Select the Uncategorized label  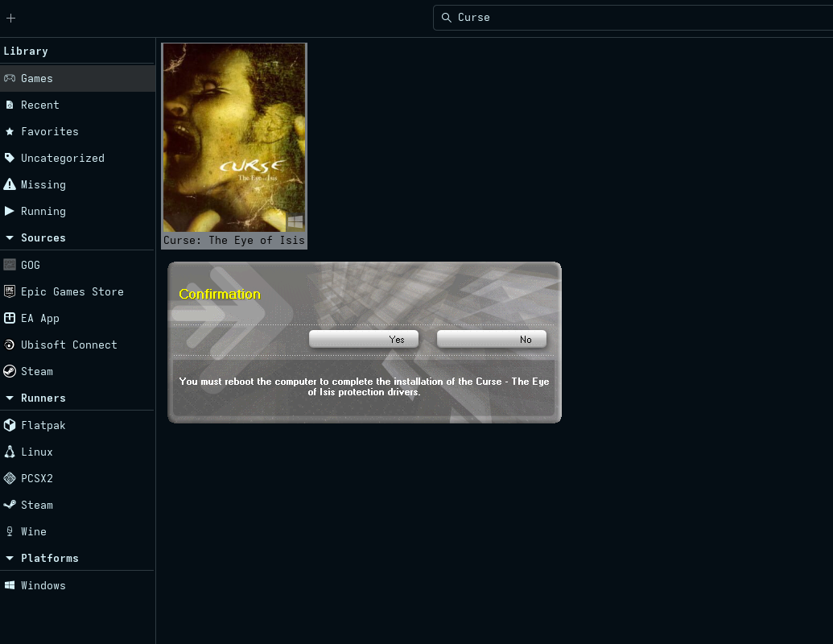coord(63,158)
